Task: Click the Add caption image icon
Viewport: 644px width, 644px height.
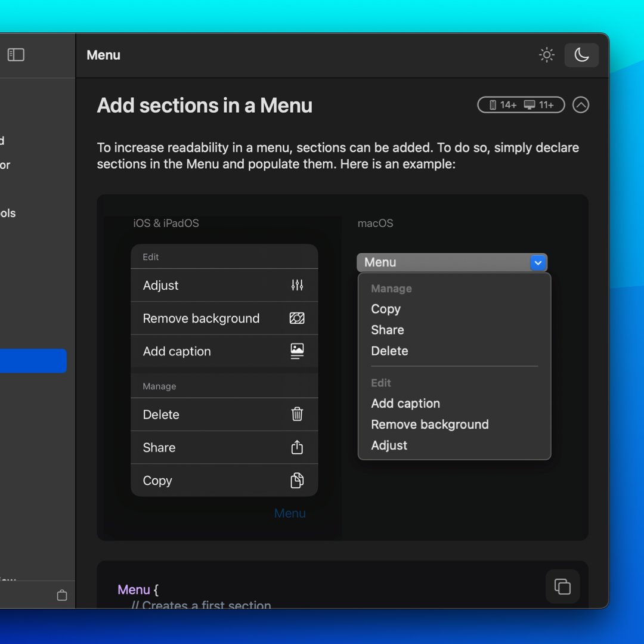Action: point(297,351)
